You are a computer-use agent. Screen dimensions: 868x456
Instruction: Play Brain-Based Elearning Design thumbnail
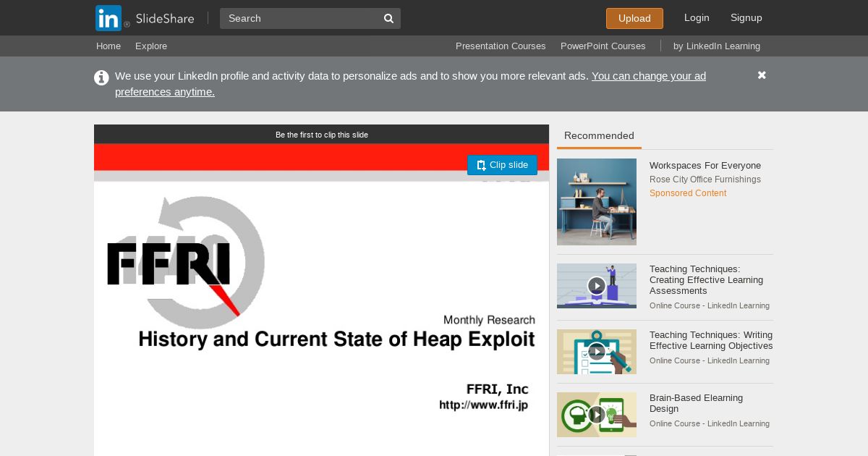597,415
